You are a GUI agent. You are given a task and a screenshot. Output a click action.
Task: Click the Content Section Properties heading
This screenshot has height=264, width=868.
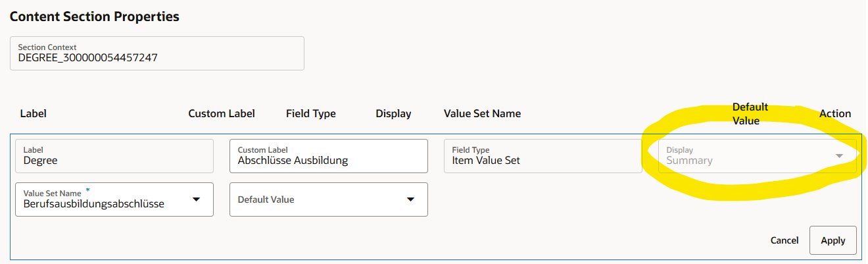click(95, 16)
